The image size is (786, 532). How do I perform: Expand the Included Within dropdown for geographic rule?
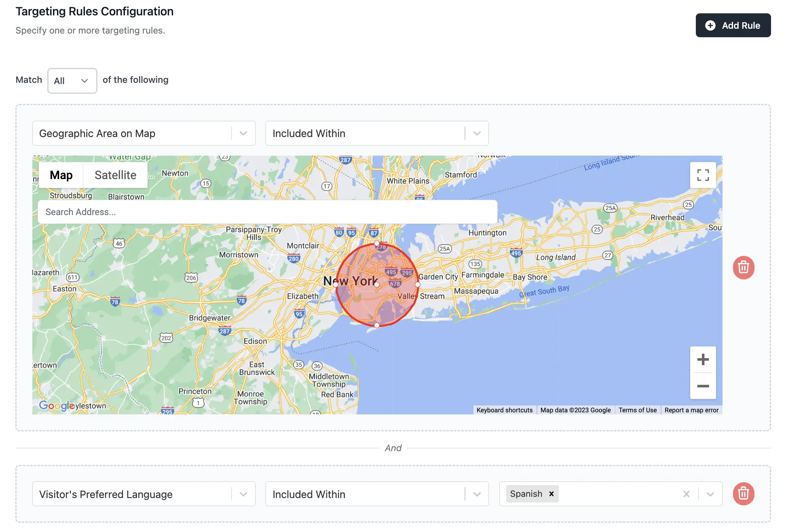click(x=477, y=133)
